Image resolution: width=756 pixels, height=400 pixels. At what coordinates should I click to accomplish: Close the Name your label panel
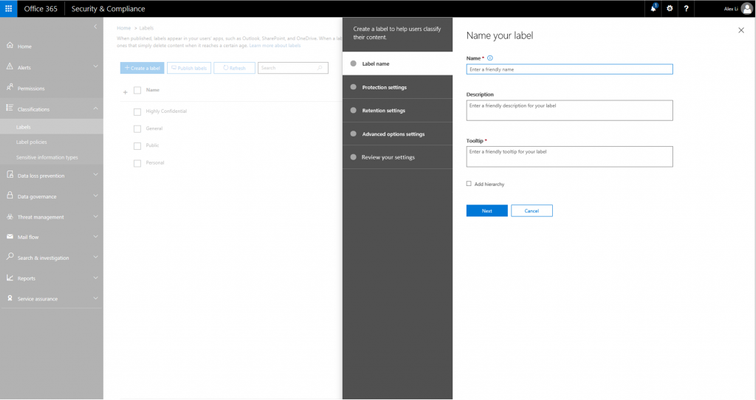pos(741,30)
